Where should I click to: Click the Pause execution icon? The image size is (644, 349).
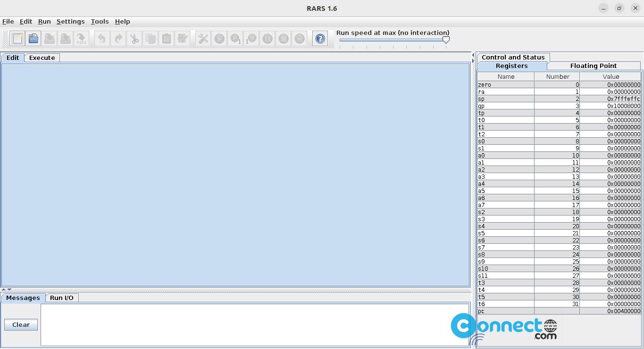(268, 39)
